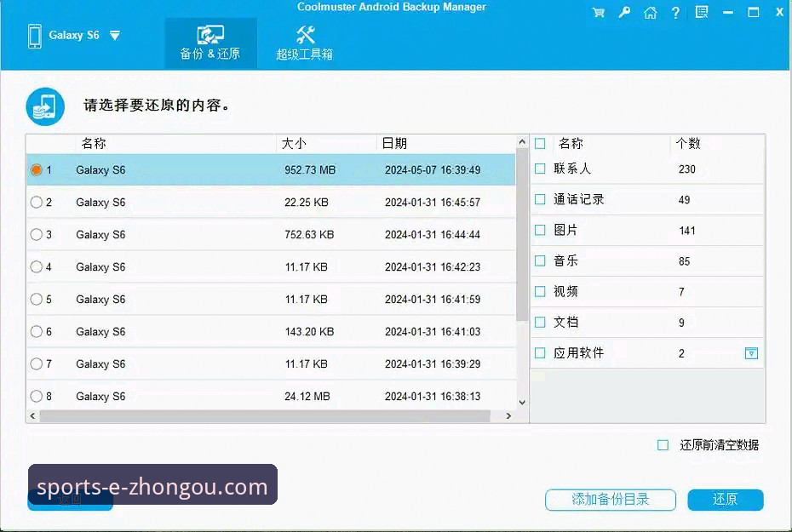Click the horizontal scrollbar thumb of backup list

point(265,416)
